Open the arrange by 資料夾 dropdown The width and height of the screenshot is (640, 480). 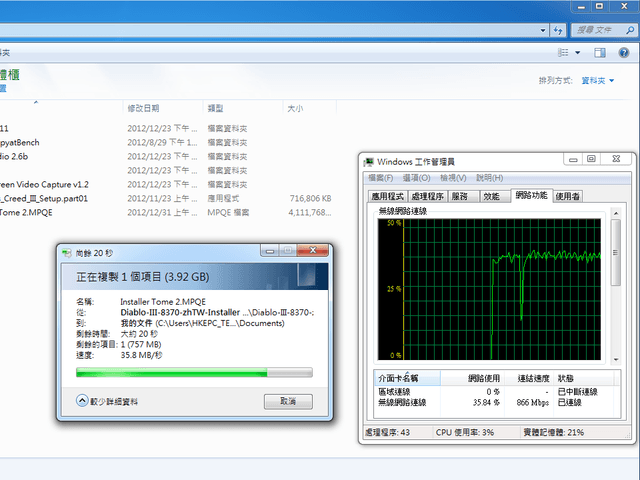[x=598, y=80]
